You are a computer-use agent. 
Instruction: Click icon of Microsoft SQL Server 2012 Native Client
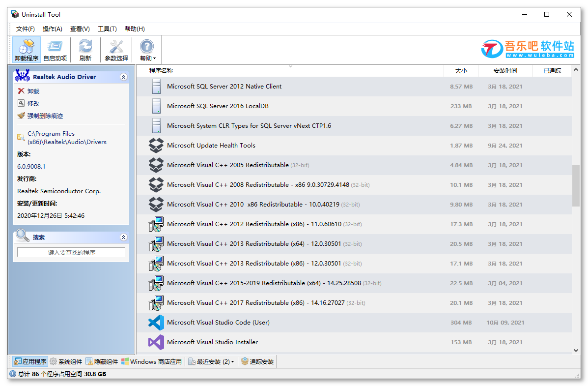[156, 87]
